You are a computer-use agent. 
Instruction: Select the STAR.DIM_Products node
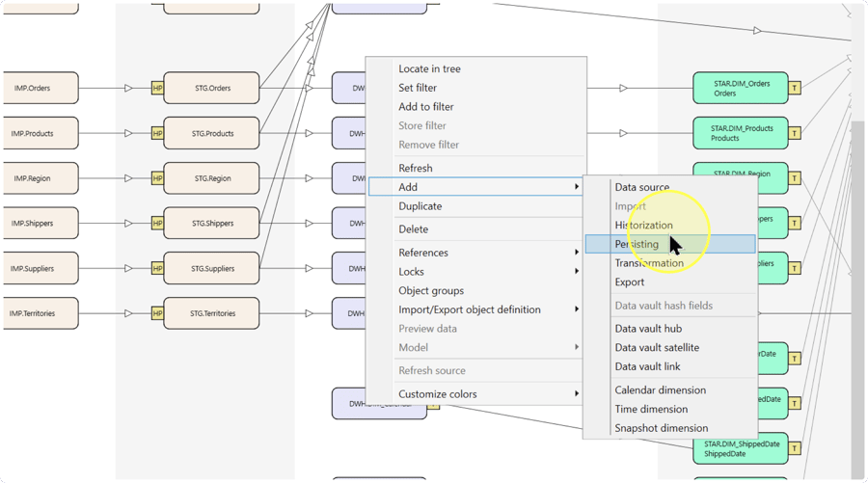[741, 133]
